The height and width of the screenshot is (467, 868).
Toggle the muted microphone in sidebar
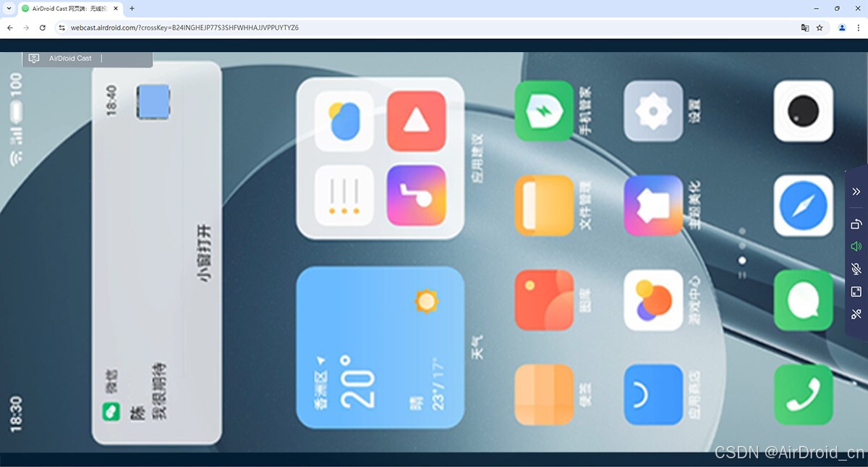[856, 269]
